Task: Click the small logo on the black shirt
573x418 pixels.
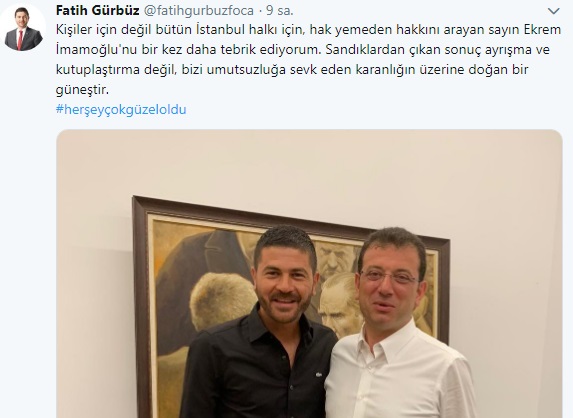Action: (x=319, y=375)
